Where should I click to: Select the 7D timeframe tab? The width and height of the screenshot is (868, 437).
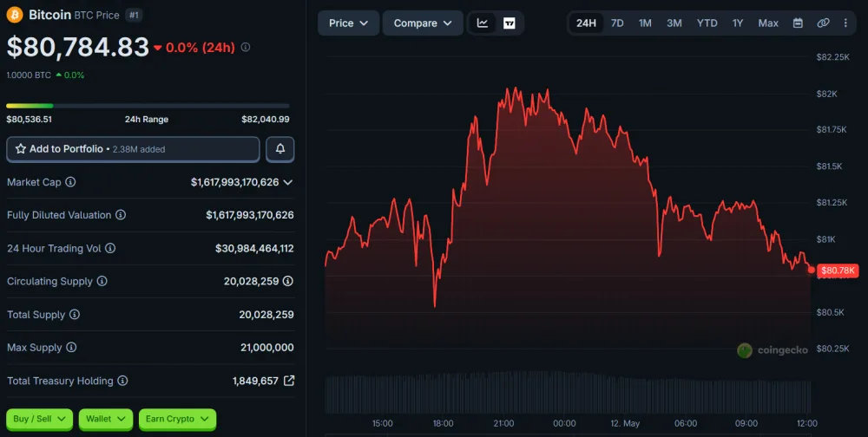click(x=617, y=23)
